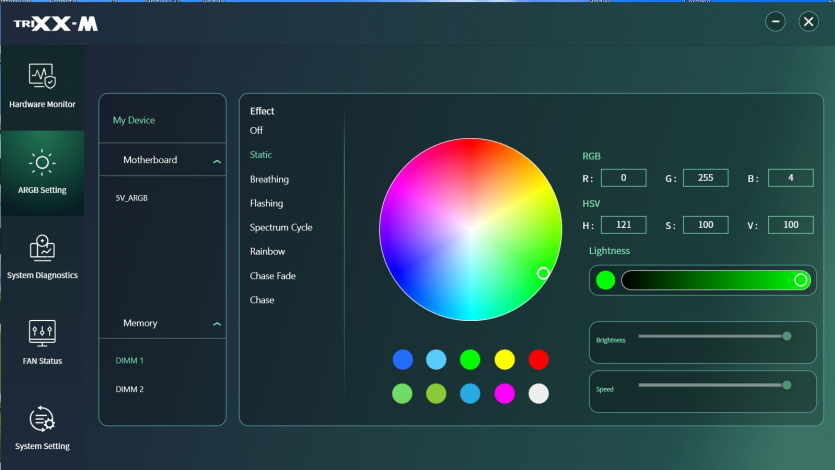The width and height of the screenshot is (835, 470).
Task: Select the Spectrum Cycle effect
Action: (281, 228)
